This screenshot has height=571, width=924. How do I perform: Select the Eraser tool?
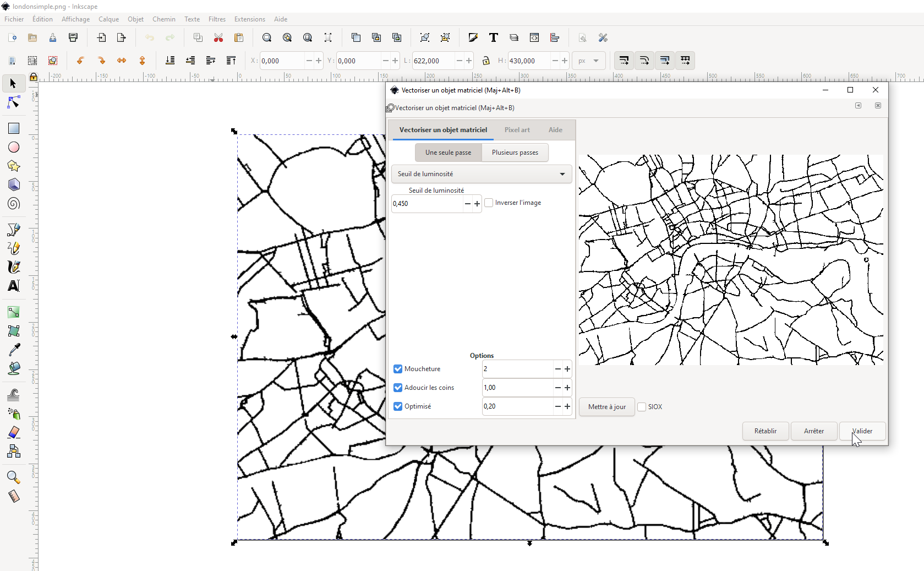[13, 432]
